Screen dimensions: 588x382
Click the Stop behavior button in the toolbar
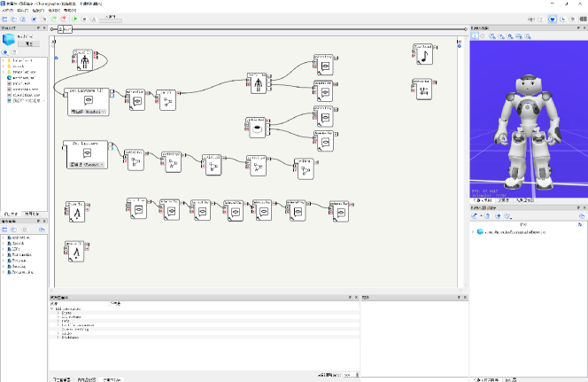pos(86,18)
